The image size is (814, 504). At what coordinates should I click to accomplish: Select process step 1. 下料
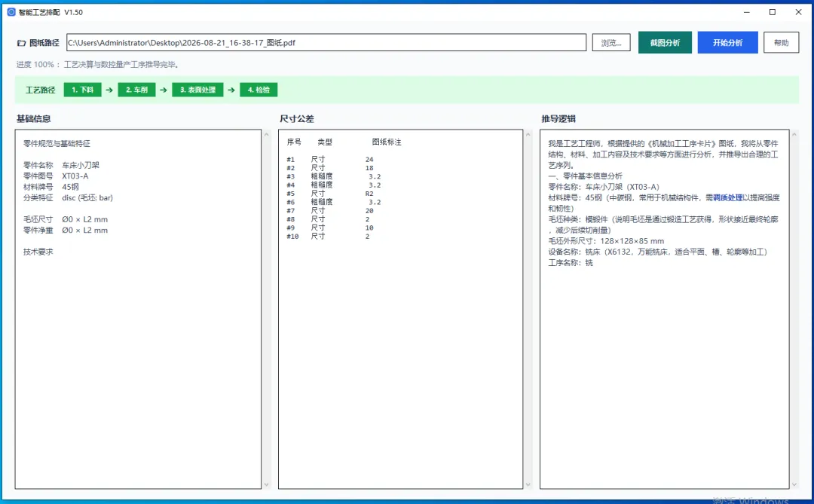click(83, 90)
